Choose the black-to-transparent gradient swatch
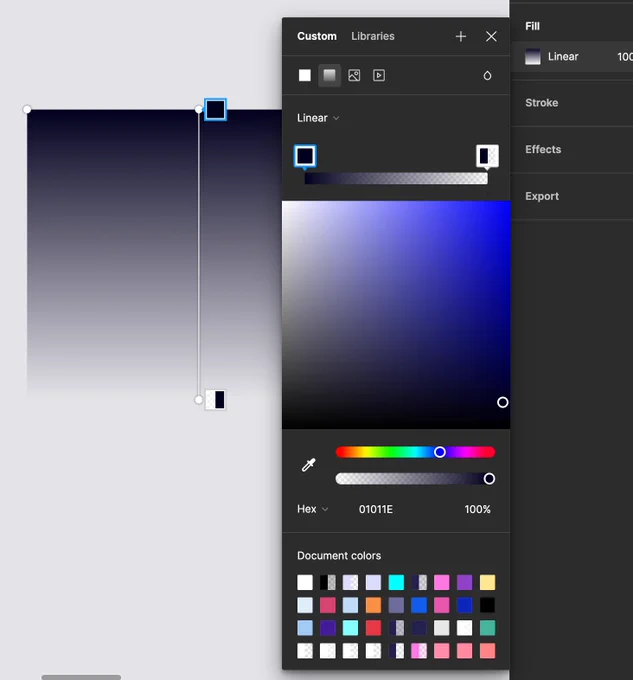The width and height of the screenshot is (633, 680). 328,582
